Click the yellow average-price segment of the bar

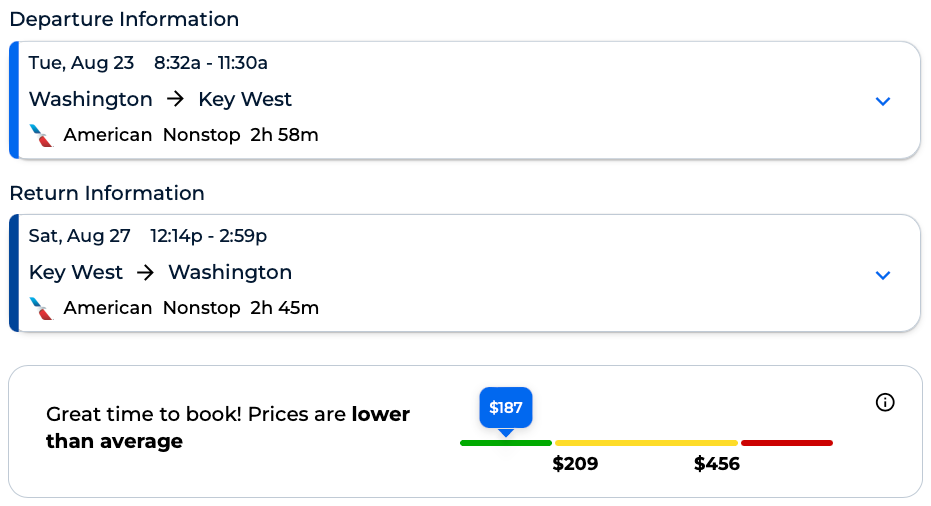[x=646, y=443]
